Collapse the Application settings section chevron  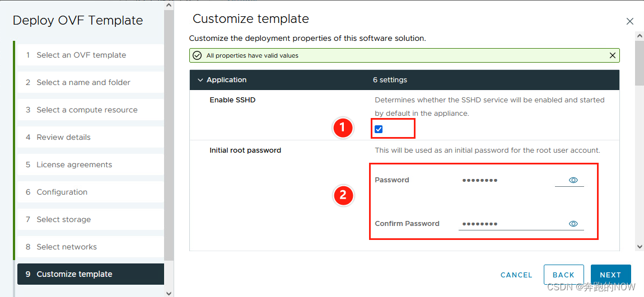click(200, 80)
